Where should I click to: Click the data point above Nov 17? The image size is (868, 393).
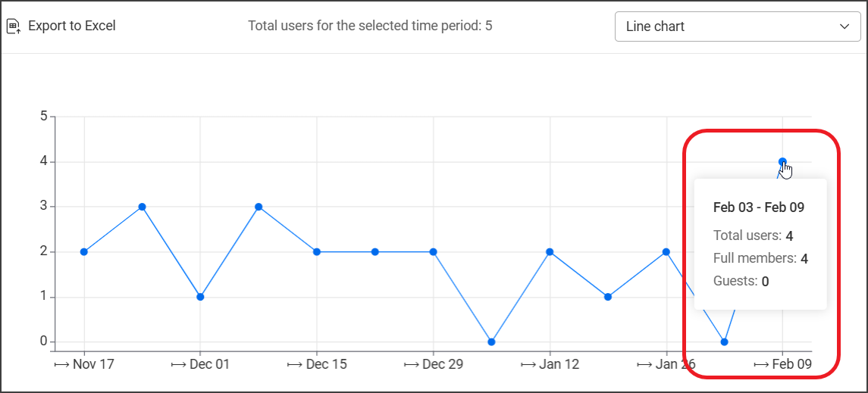coord(83,251)
